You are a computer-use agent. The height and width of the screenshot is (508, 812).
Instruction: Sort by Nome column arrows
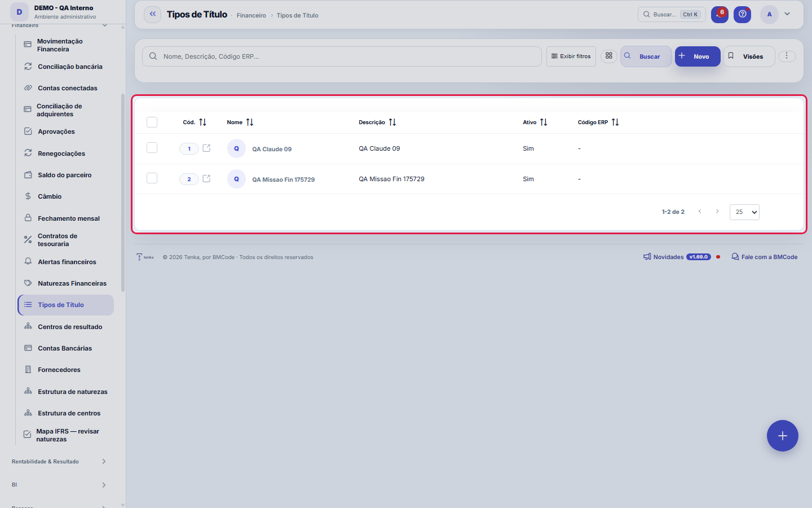coord(250,122)
